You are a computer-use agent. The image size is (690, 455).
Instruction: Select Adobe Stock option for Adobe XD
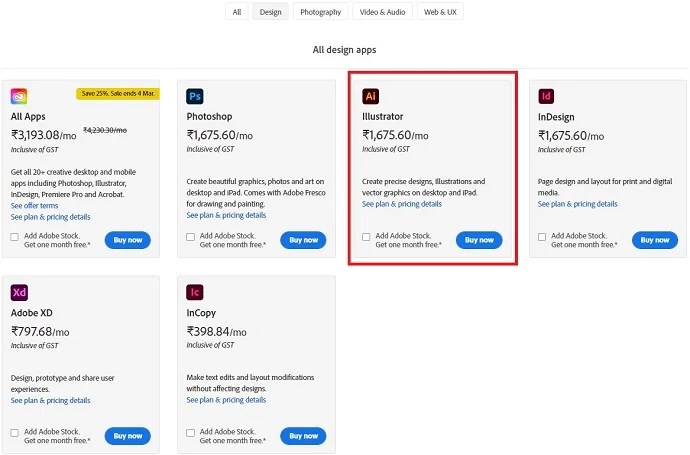click(15, 433)
